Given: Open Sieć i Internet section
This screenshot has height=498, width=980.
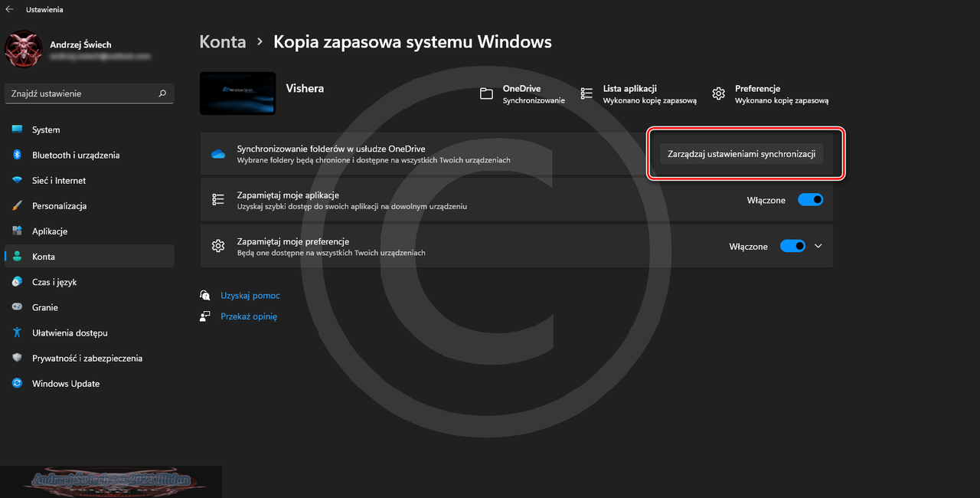Looking at the screenshot, I should [x=90, y=180].
